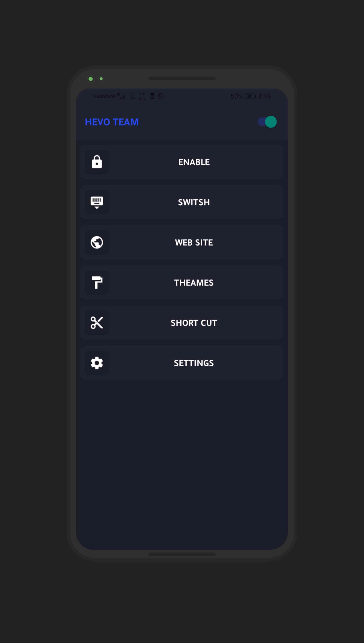Select the paint roller icon for THEAMES
Image resolution: width=364 pixels, height=643 pixels.
pyautogui.click(x=96, y=282)
